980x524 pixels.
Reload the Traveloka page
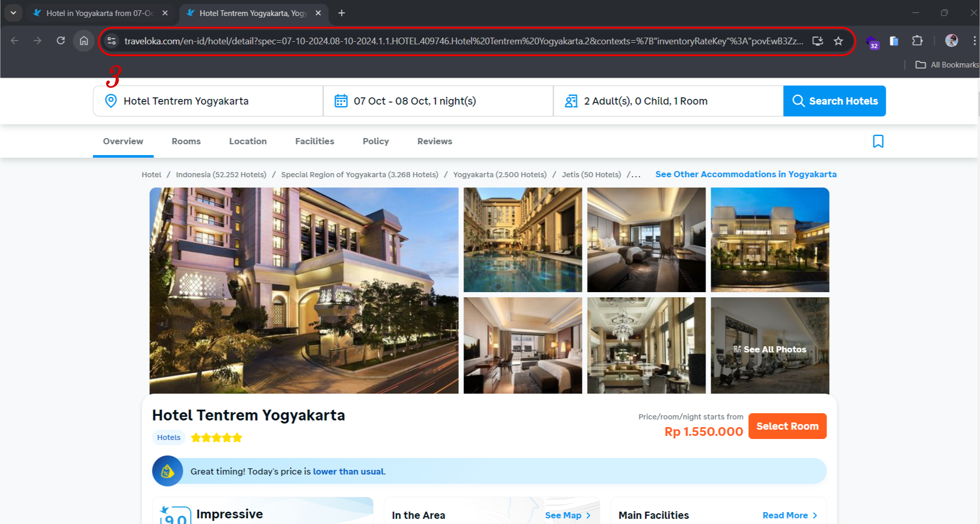coord(61,41)
